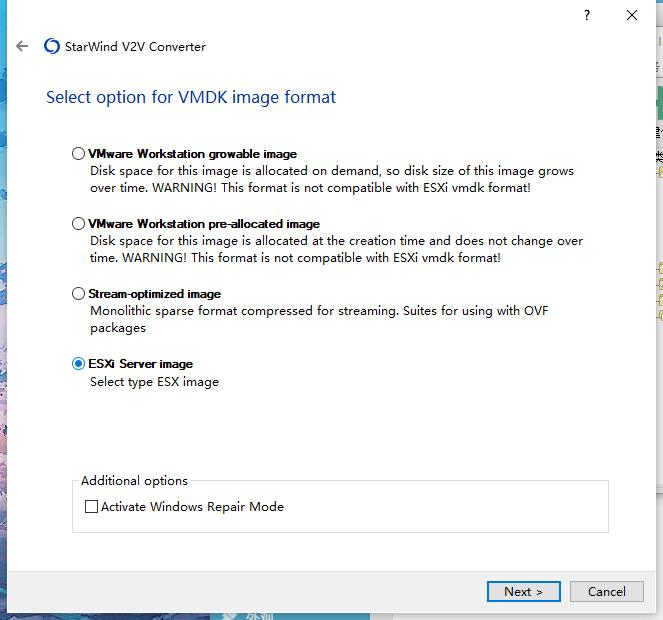The height and width of the screenshot is (620, 663).
Task: Enable Activate Windows Repair Mode checkbox
Action: pyautogui.click(x=91, y=506)
